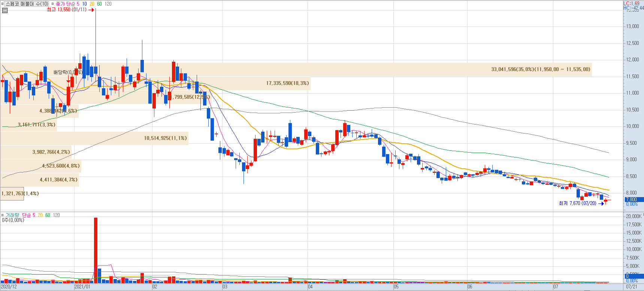The image size is (644, 291).
Task: Click the 07/21 date label on axis
Action: coord(632,287)
